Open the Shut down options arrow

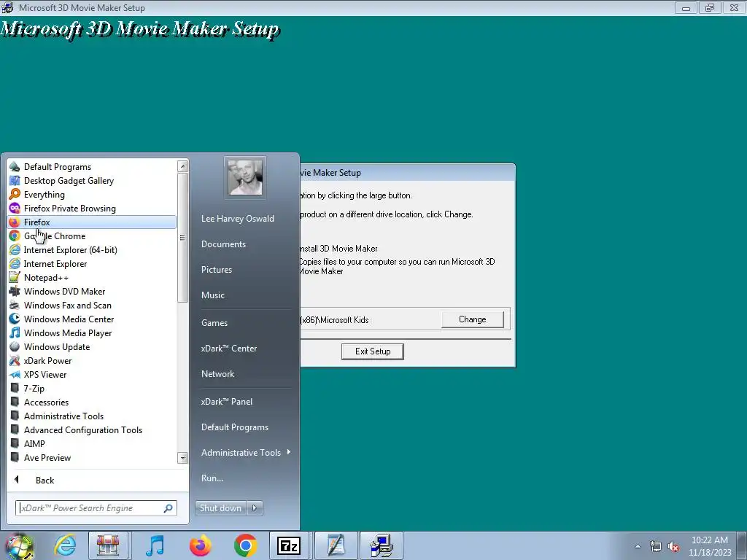(x=255, y=508)
